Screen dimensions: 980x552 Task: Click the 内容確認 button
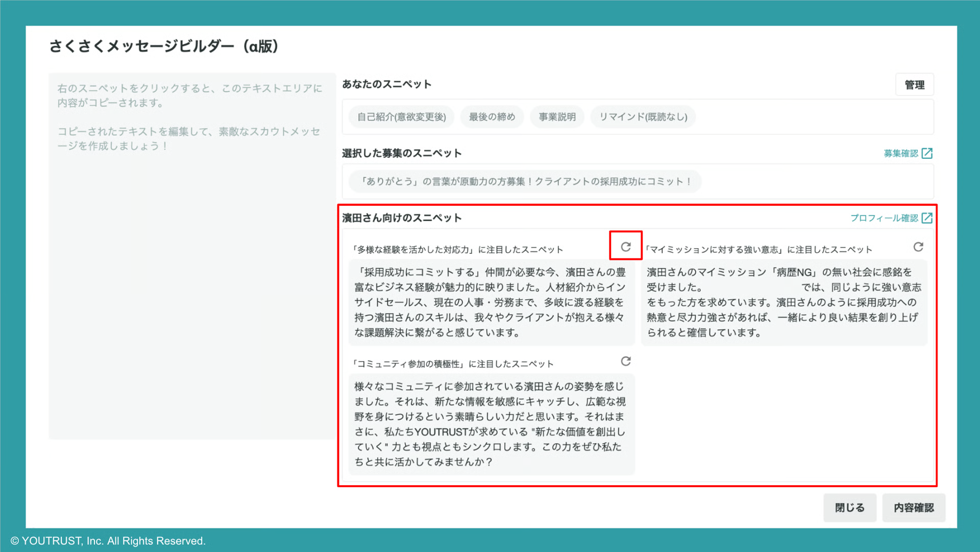click(914, 508)
